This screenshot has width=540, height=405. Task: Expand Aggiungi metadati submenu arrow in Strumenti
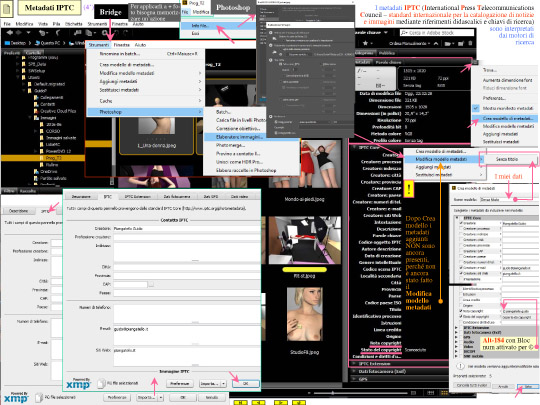[200, 81]
